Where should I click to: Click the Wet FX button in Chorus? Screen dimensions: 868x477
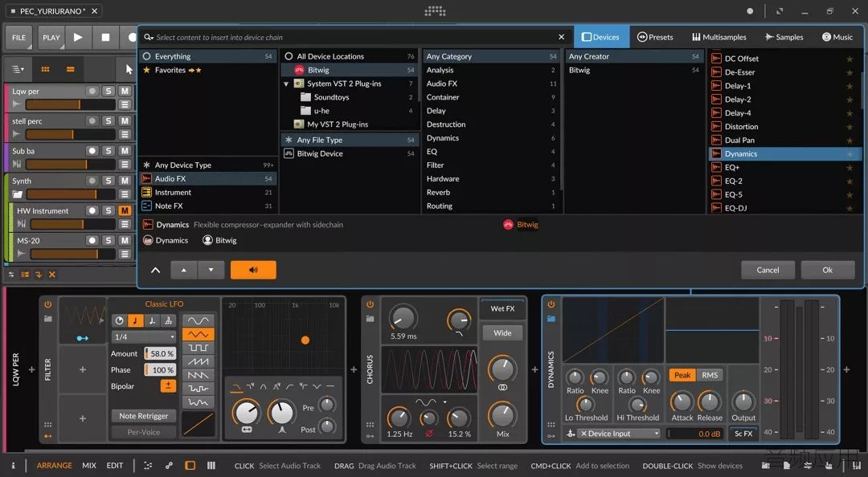pos(502,308)
